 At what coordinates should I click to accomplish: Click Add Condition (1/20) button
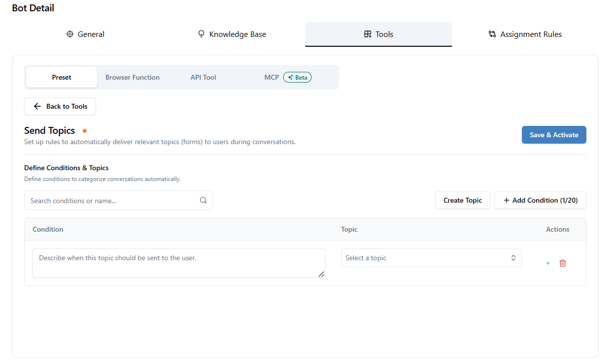point(540,200)
